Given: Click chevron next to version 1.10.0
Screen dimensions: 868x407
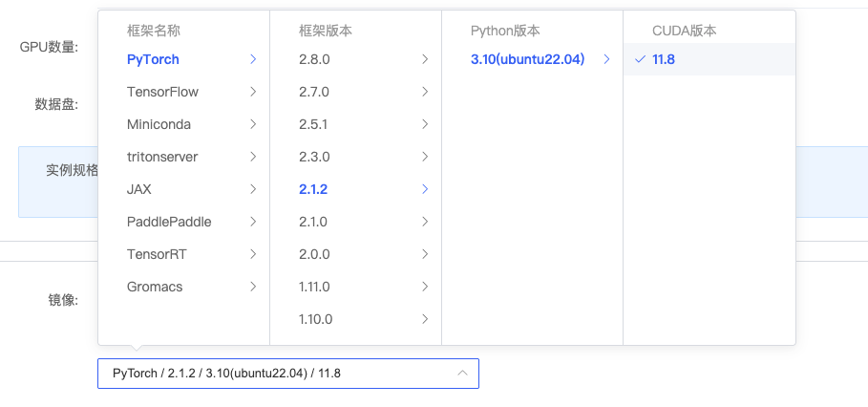Looking at the screenshot, I should coord(425,319).
